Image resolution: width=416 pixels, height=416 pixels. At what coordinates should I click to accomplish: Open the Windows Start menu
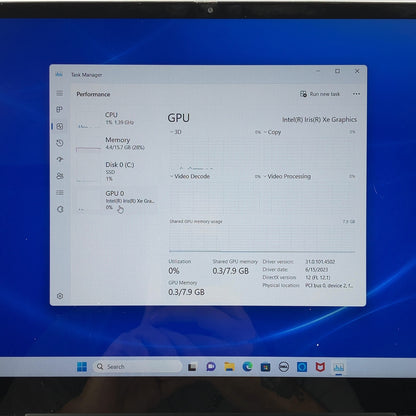point(82,367)
